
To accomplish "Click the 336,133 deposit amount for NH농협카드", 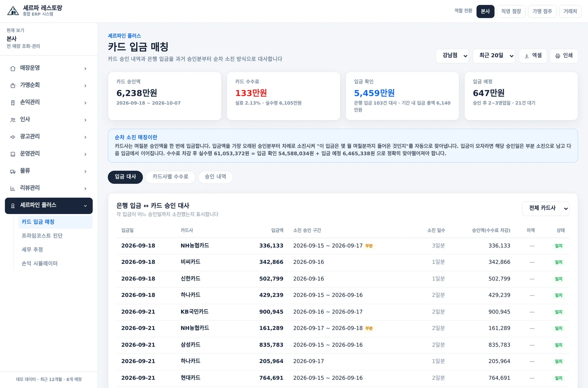I will 271,246.
